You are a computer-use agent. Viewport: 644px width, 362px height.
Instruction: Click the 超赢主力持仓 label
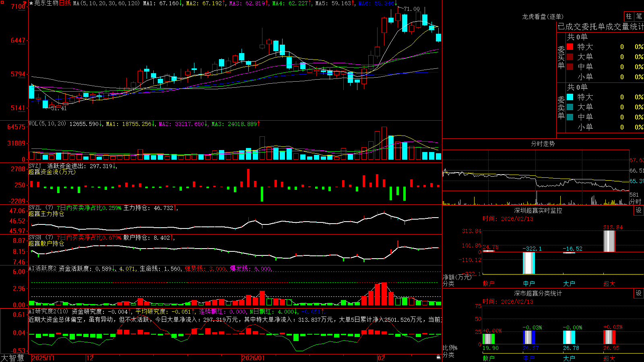pyautogui.click(x=46, y=214)
